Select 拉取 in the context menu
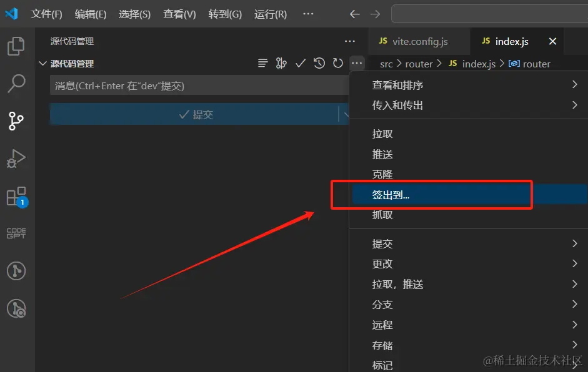Screen dimensions: 588x372 click(x=469, y=134)
